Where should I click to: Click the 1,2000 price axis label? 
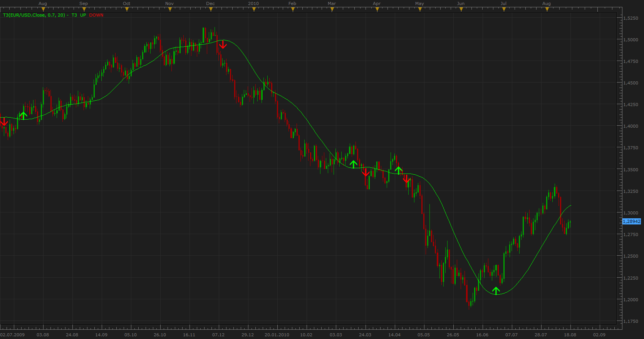click(631, 300)
